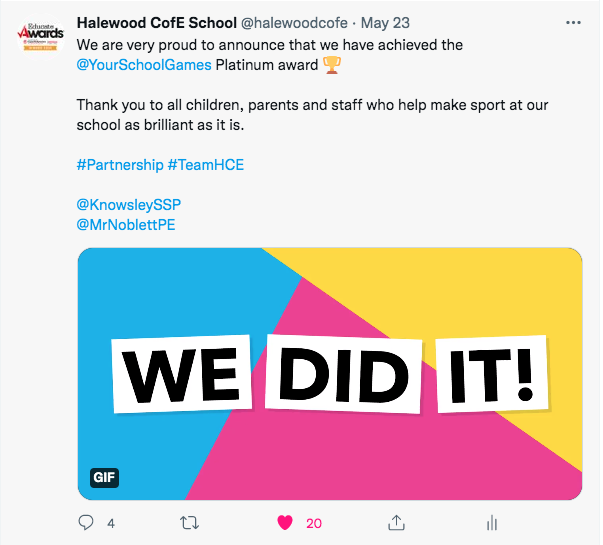Unlike the tweet via heart icon
The image size is (603, 545).
pos(284,522)
